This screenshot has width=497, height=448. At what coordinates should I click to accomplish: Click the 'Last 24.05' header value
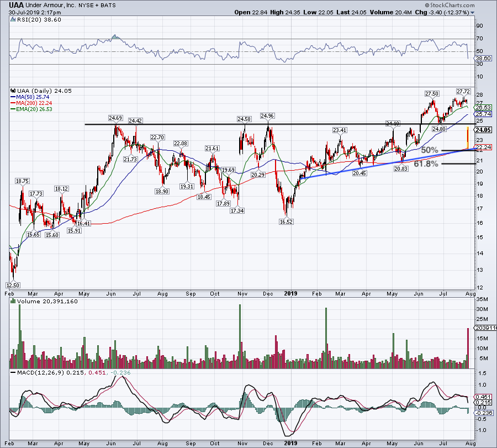pyautogui.click(x=352, y=12)
